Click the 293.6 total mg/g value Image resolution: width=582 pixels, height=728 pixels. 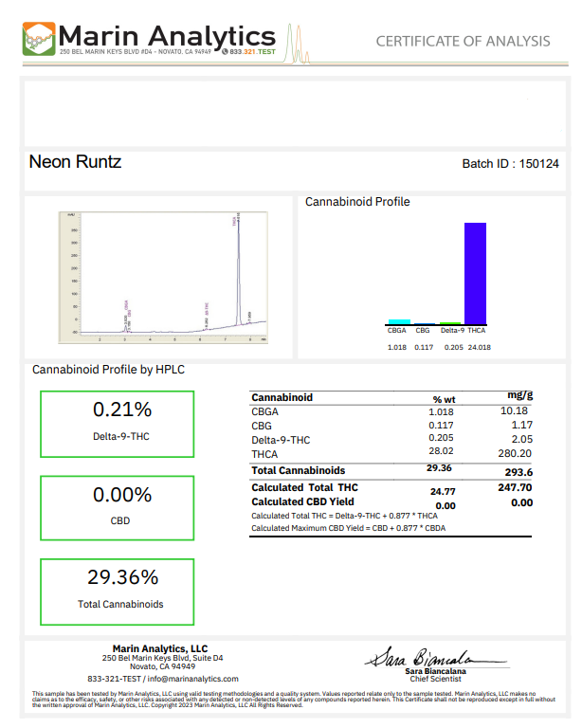518,472
